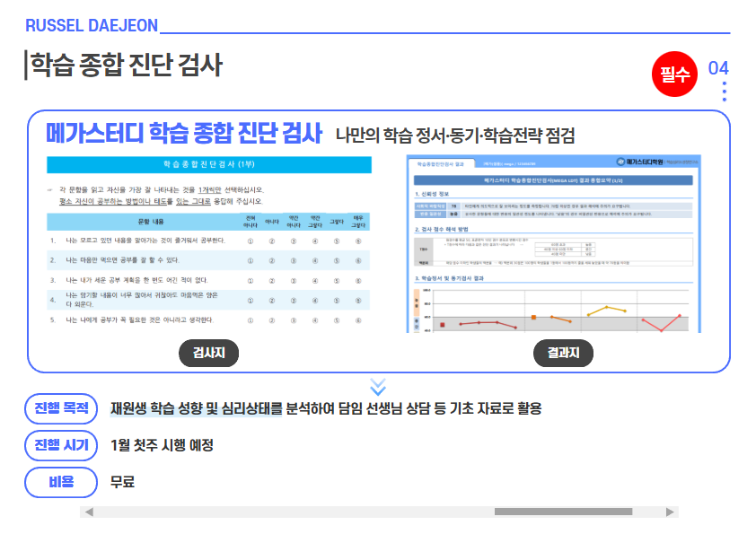Click the 진행 목적 label pill
756x534 pixels.
tap(61, 409)
